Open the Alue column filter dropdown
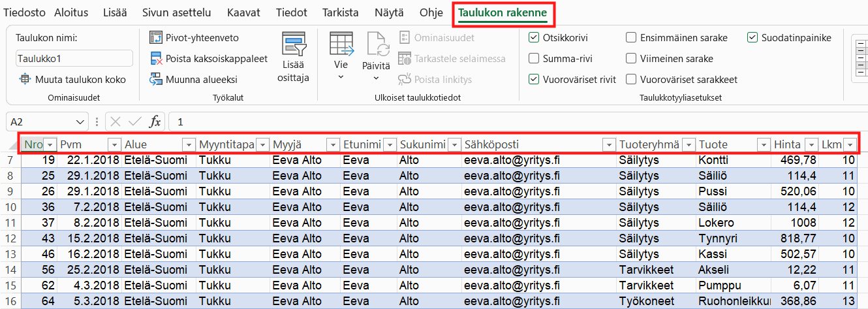Screen dimensions: 868x309 click(189, 144)
